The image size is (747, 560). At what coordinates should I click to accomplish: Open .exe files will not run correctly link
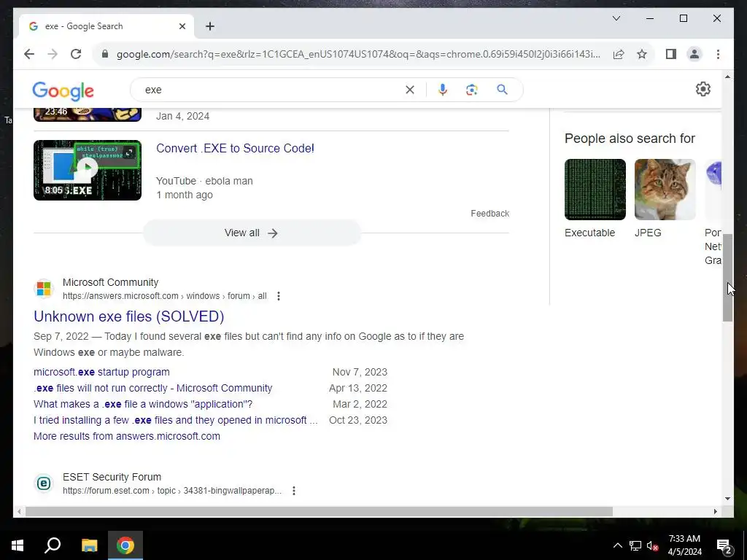pos(153,388)
